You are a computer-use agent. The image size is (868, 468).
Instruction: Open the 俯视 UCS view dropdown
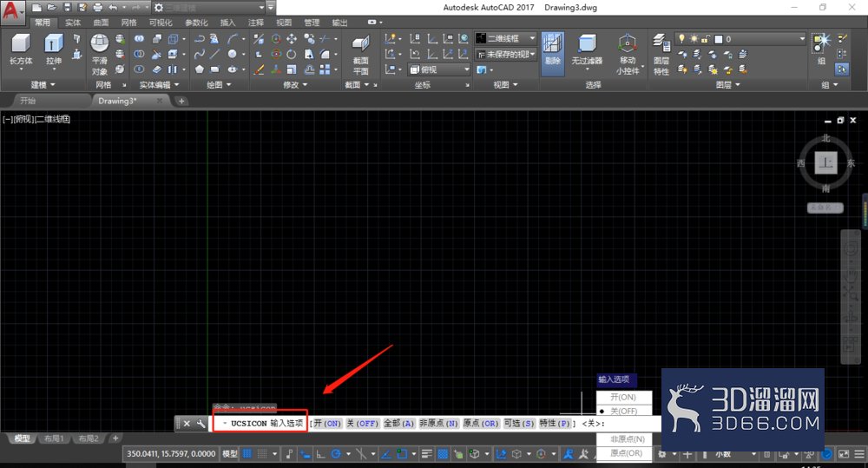point(439,69)
